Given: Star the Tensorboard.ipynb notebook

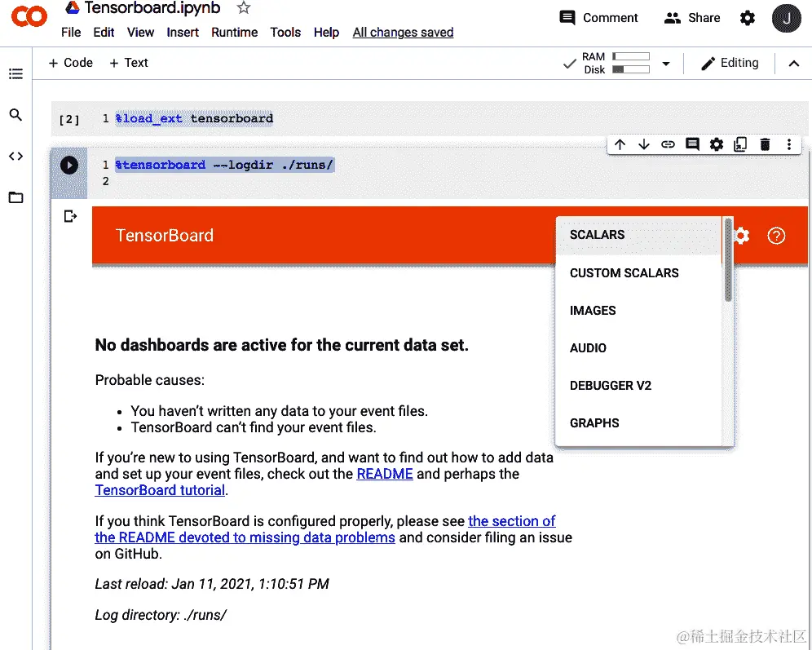Looking at the screenshot, I should [244, 8].
